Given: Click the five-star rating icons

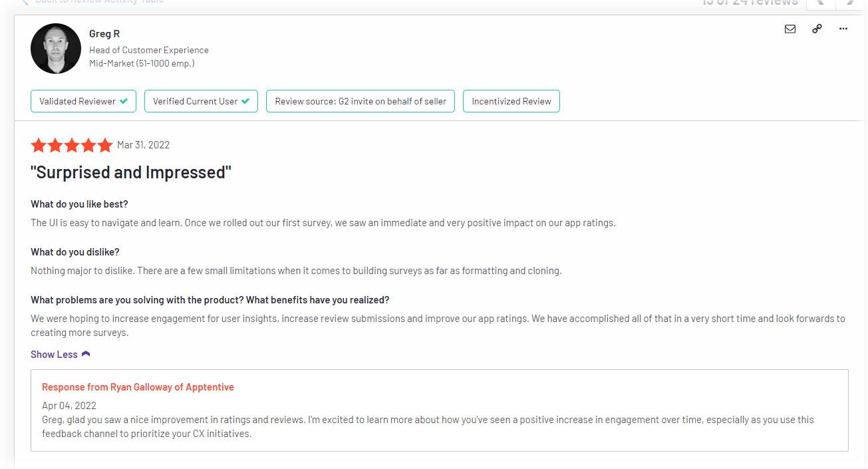Looking at the screenshot, I should coord(72,145).
